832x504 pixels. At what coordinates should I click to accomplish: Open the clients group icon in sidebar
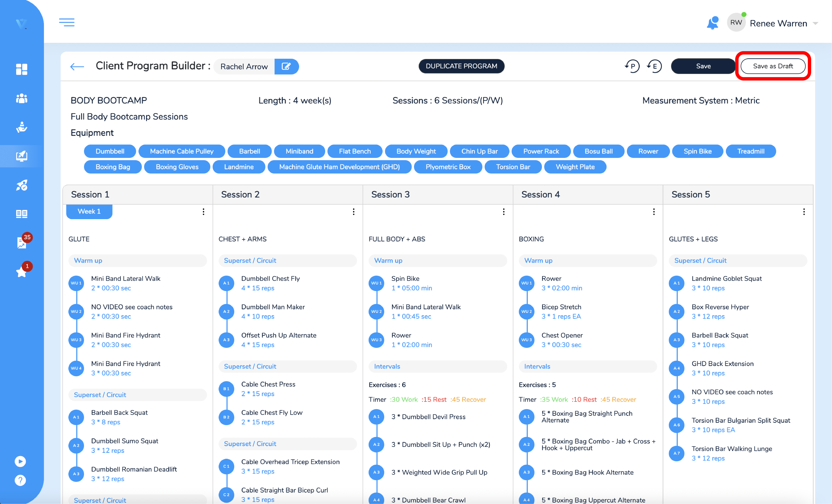point(22,98)
